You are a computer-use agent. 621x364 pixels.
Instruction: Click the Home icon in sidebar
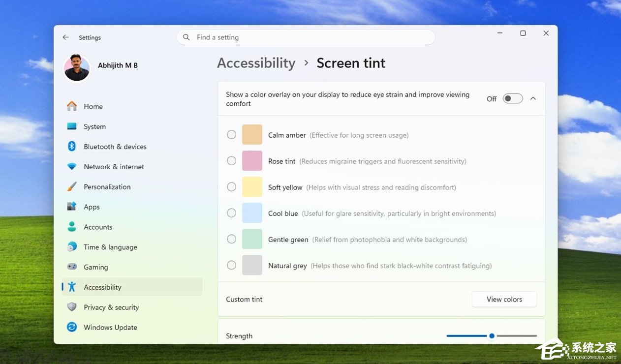click(x=72, y=106)
